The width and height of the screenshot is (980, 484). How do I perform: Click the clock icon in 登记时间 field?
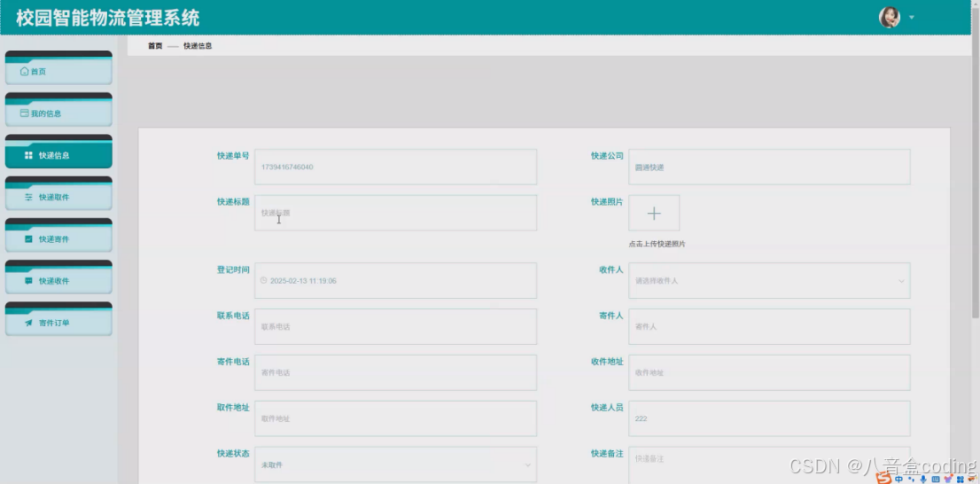tap(264, 281)
